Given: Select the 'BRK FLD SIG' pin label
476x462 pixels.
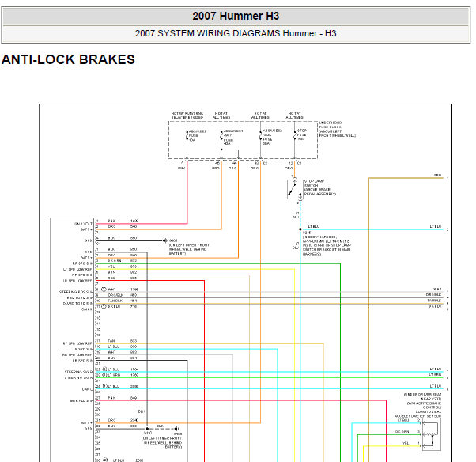Looking at the screenshot, I should (81, 400).
